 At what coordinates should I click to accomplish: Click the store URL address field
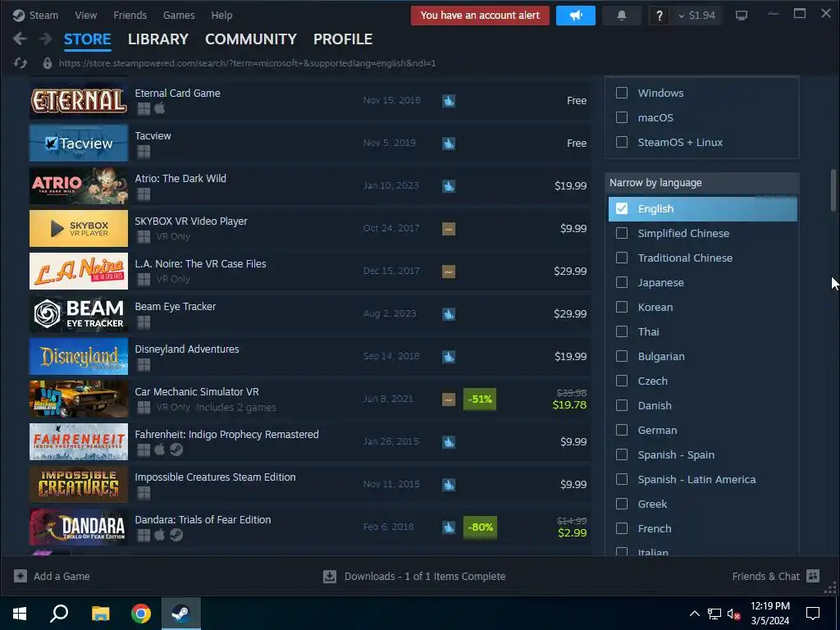coord(247,63)
